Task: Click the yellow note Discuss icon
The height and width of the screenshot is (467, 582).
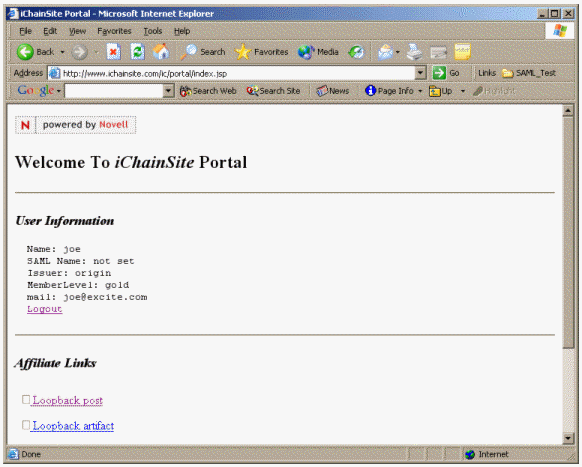Action: point(462,52)
